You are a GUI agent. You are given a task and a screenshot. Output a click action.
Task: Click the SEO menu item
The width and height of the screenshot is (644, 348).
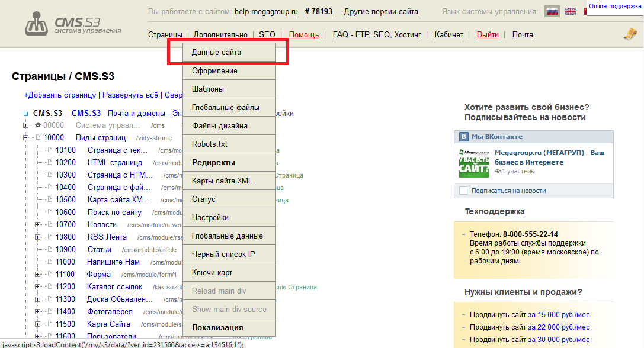pos(267,34)
